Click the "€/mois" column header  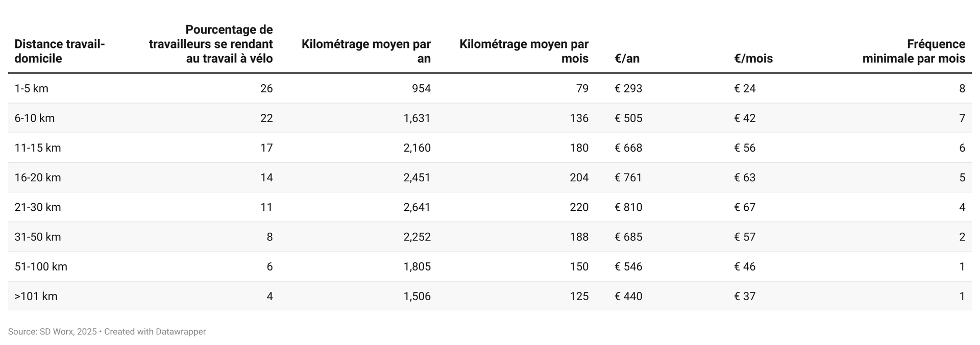[753, 58]
